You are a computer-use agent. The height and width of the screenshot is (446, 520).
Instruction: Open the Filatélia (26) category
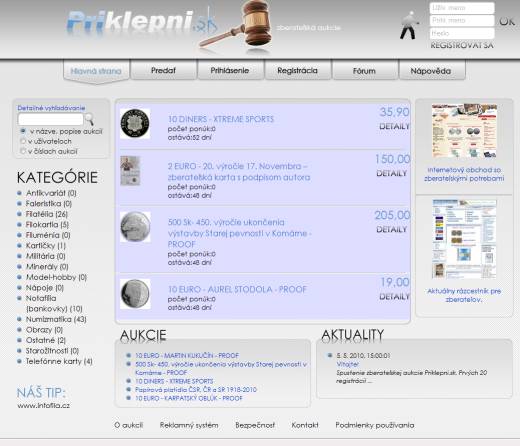pyautogui.click(x=47, y=214)
